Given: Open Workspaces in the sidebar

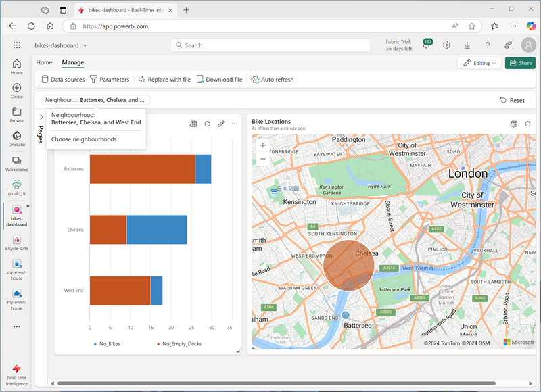Looking at the screenshot, I should [16, 164].
